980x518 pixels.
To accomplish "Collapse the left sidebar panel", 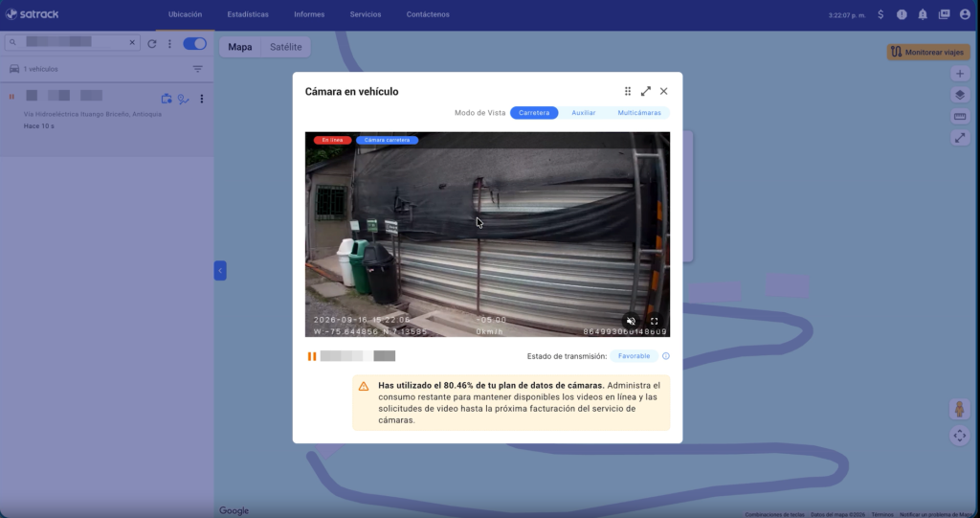I will (x=220, y=270).
